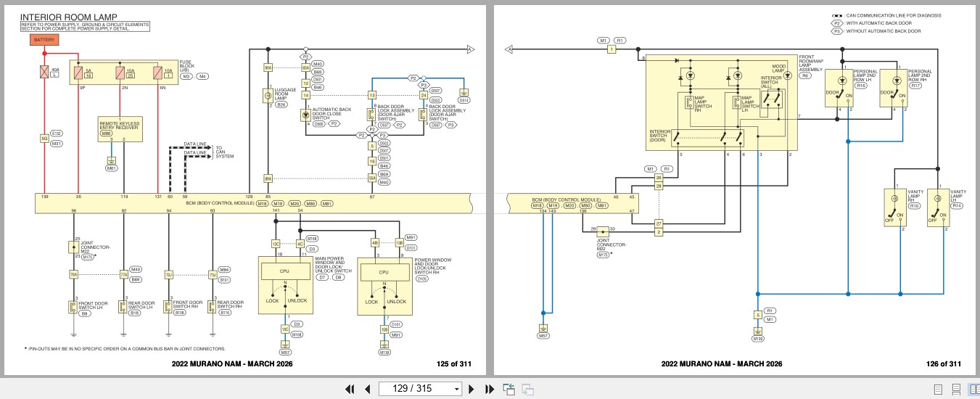Click BCM (BODY CONTROL MODULE) on left page
The image size is (980, 399).
point(221,203)
